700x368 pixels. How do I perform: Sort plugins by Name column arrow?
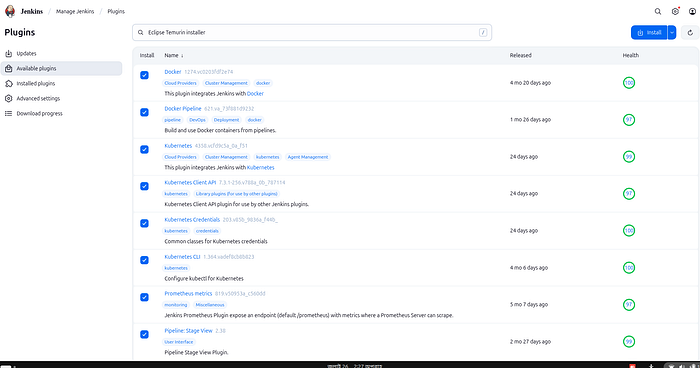(182, 56)
